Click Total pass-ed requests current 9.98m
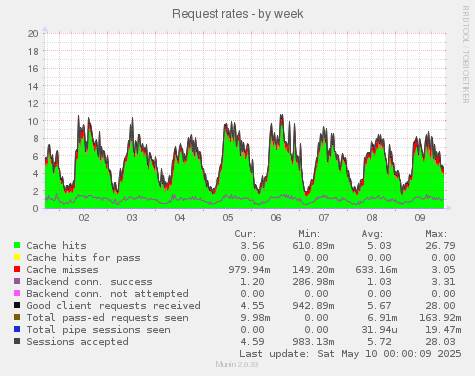 [x=255, y=318]
